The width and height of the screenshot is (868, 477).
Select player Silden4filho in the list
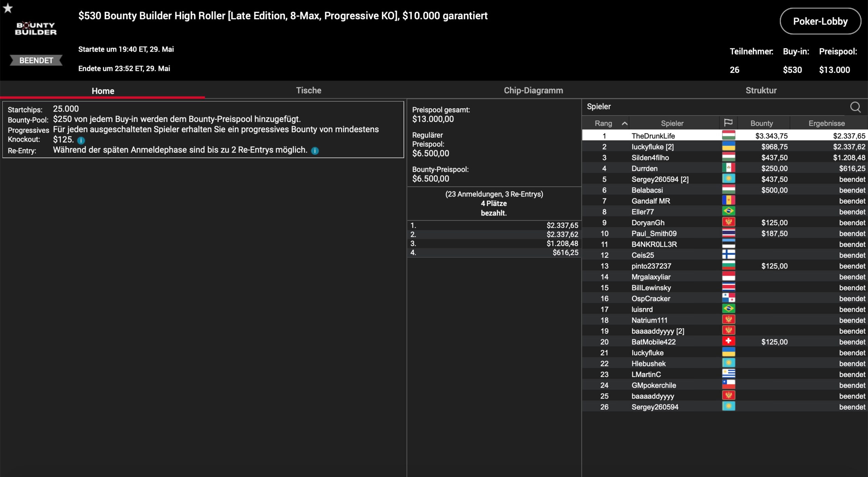pos(650,158)
